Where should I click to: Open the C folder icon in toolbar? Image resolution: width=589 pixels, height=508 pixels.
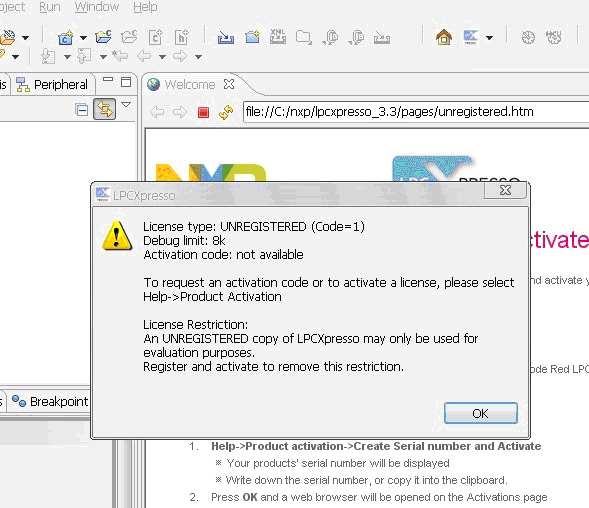[103, 37]
